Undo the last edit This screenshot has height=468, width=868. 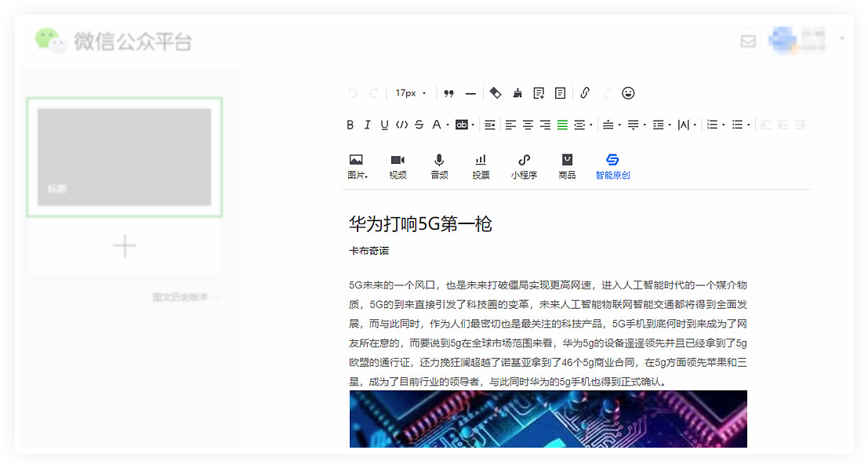(x=352, y=93)
